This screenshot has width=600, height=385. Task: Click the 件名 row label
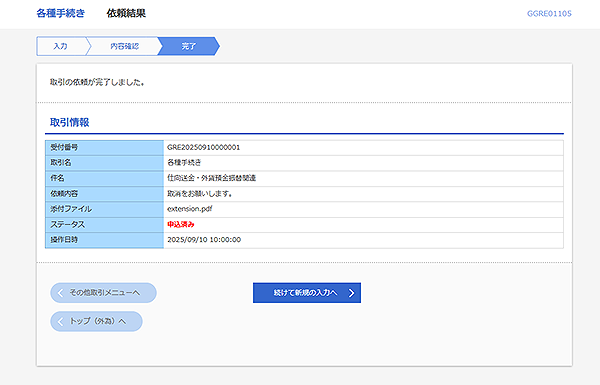(57, 178)
